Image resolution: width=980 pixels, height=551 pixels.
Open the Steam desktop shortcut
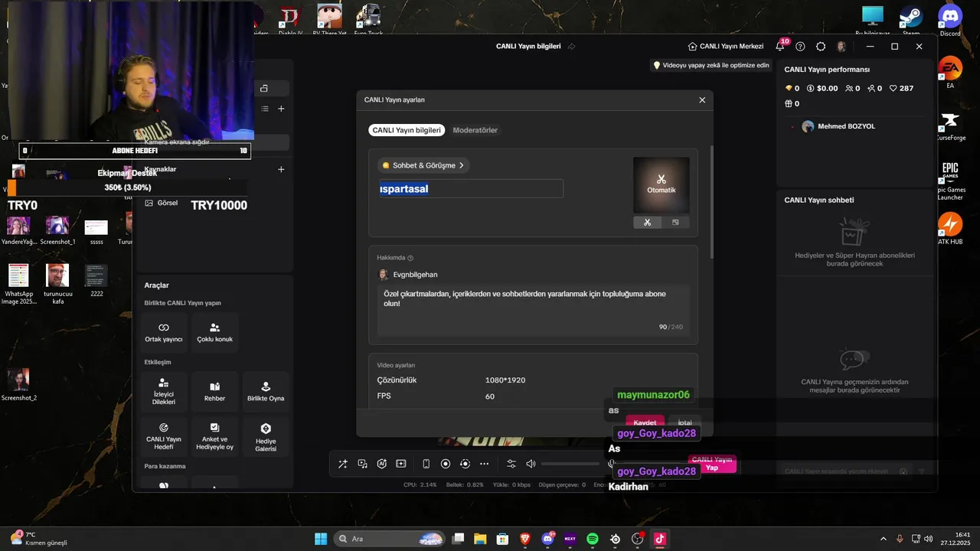pyautogui.click(x=910, y=18)
